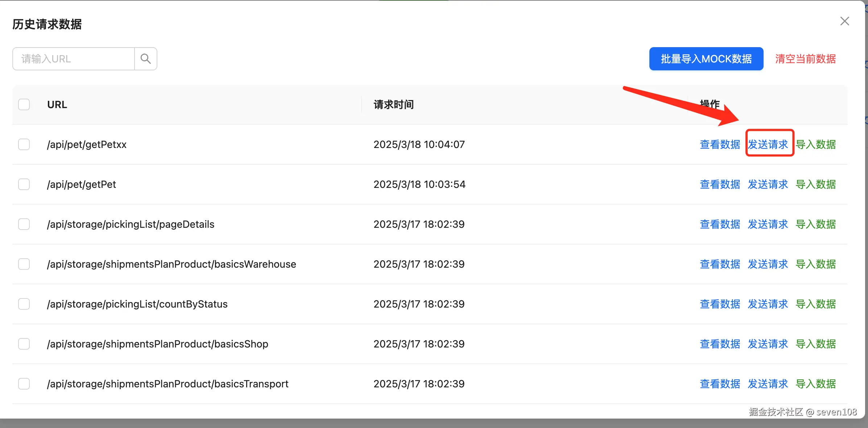The image size is (868, 428).
Task: Check the basicsWarehouse row checkbox
Action: (24, 264)
